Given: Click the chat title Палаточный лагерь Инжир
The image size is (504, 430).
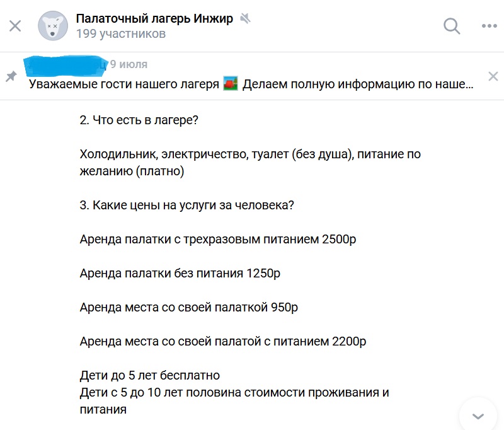Looking at the screenshot, I should coord(154,18).
